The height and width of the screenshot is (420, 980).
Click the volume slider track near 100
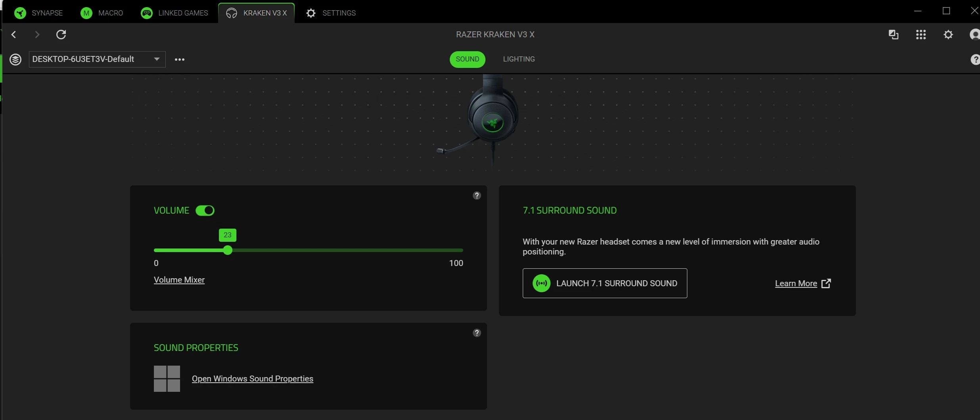[460, 250]
